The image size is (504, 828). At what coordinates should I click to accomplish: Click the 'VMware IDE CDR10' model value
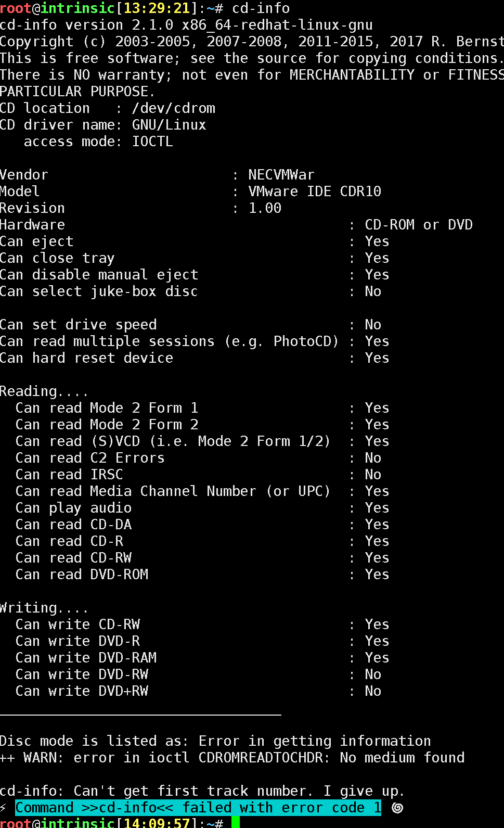(x=315, y=192)
